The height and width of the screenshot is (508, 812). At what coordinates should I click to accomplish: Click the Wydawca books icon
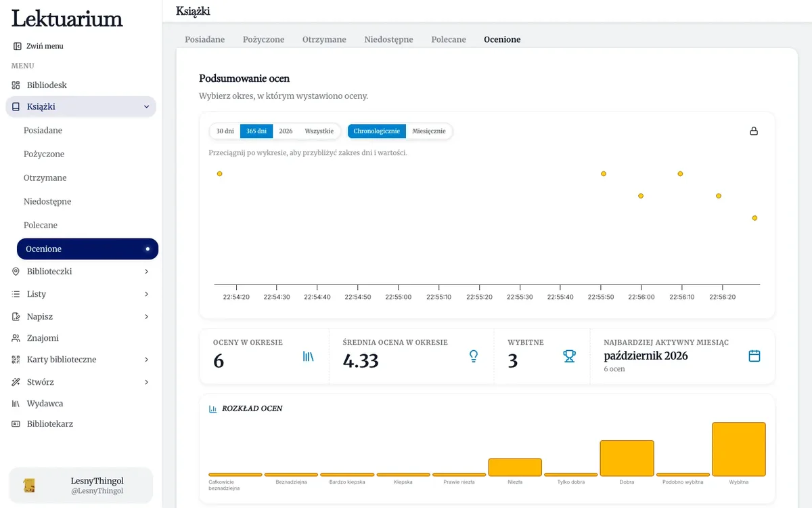tap(16, 404)
